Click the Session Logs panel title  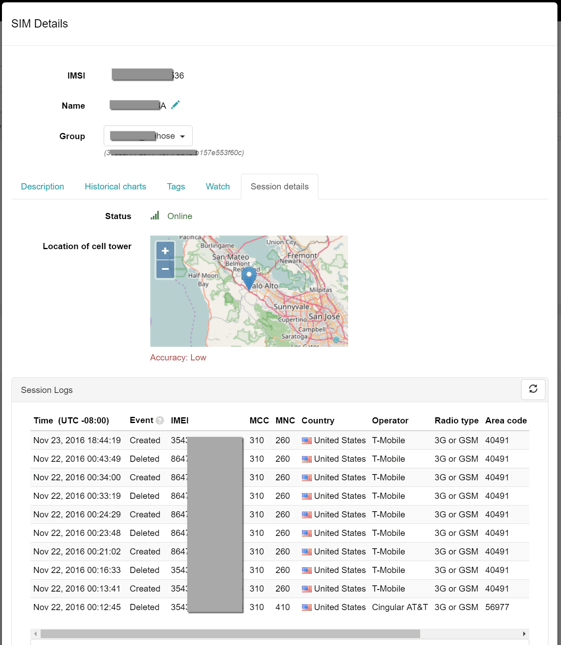pos(47,390)
